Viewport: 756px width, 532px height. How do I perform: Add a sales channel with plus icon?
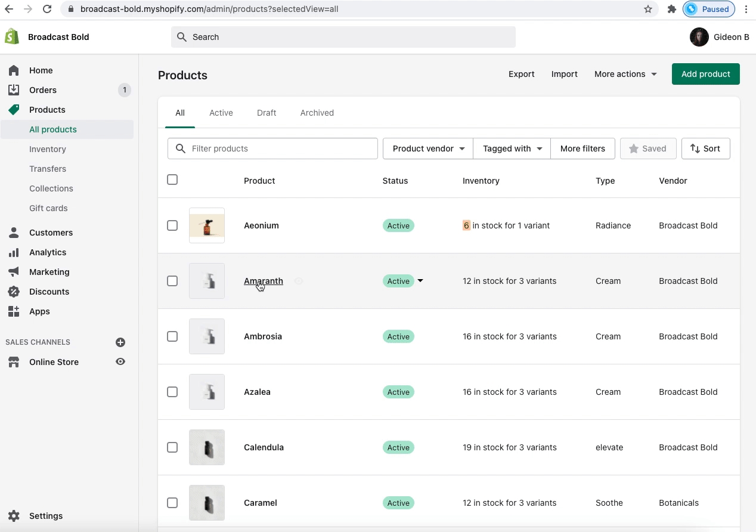tap(120, 342)
